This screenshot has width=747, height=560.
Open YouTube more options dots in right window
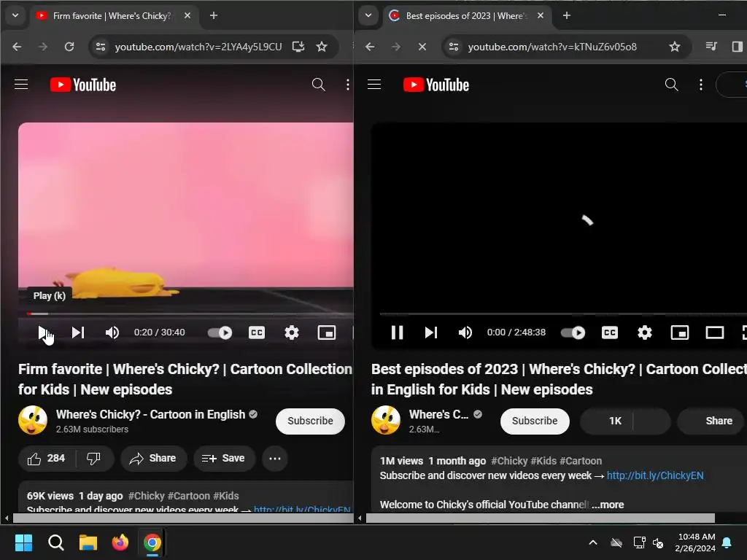coord(701,85)
